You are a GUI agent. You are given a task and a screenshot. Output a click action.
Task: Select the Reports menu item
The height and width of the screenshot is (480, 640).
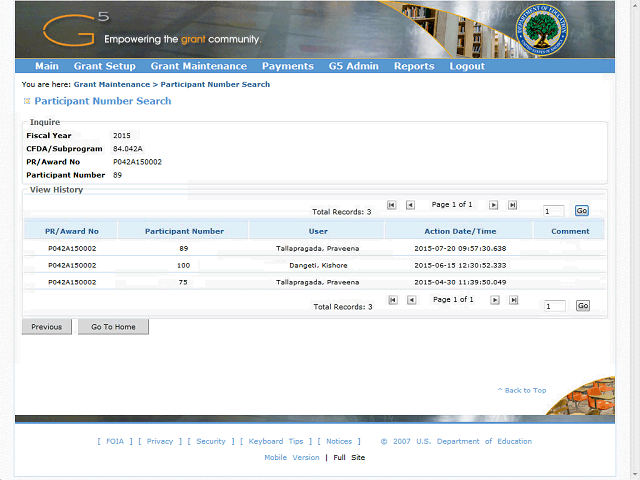point(414,66)
